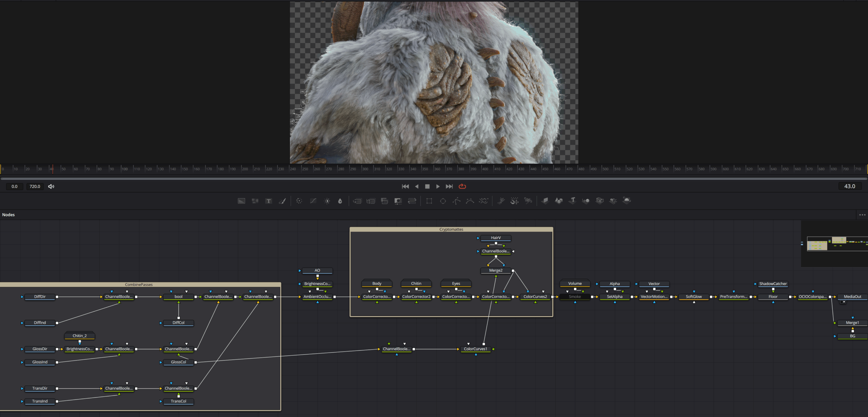Select the Rectangle mask tool
868x417 pixels.
pyautogui.click(x=429, y=201)
